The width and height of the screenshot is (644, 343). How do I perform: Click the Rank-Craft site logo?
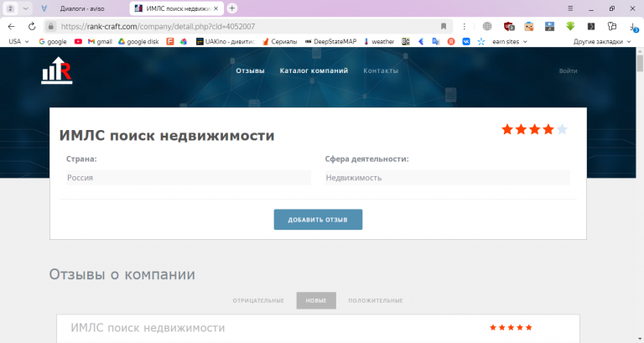pyautogui.click(x=57, y=70)
